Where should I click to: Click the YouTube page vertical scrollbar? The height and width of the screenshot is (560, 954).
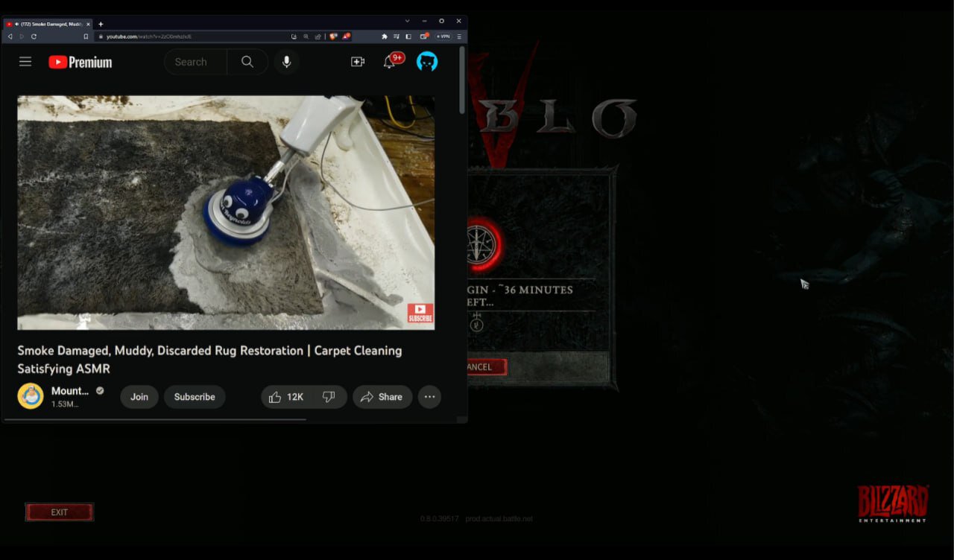462,82
